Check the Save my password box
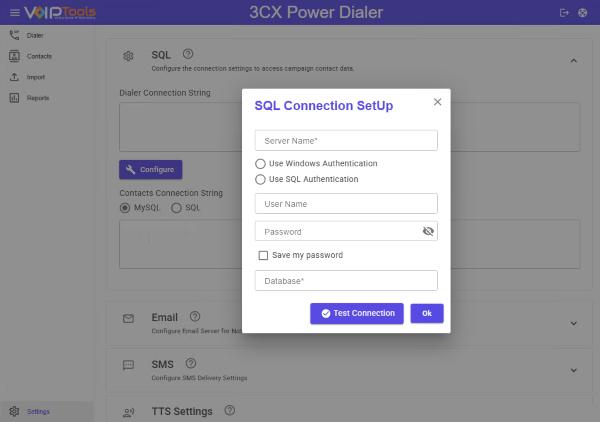Image resolution: width=600 pixels, height=422 pixels. [263, 255]
